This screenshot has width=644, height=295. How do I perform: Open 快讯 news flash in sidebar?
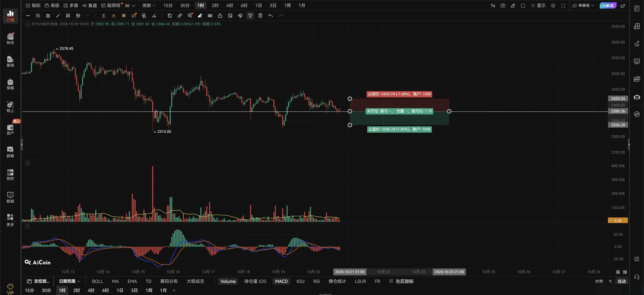[10, 39]
